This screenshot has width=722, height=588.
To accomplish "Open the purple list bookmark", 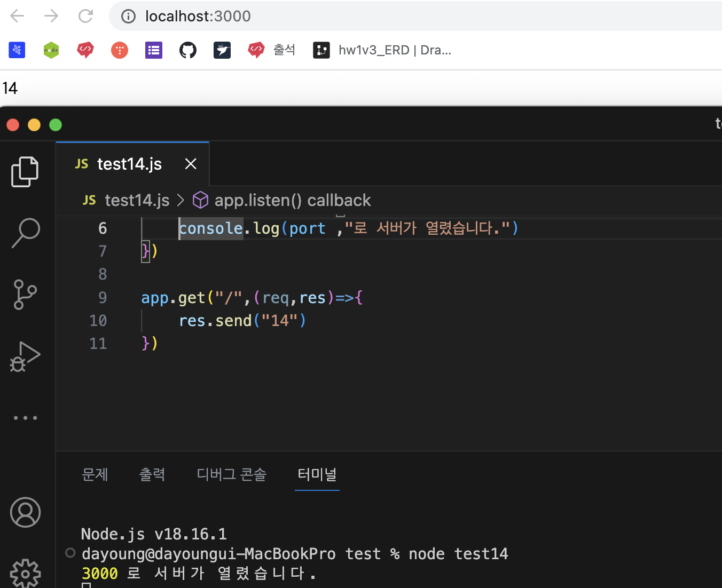I will point(154,50).
